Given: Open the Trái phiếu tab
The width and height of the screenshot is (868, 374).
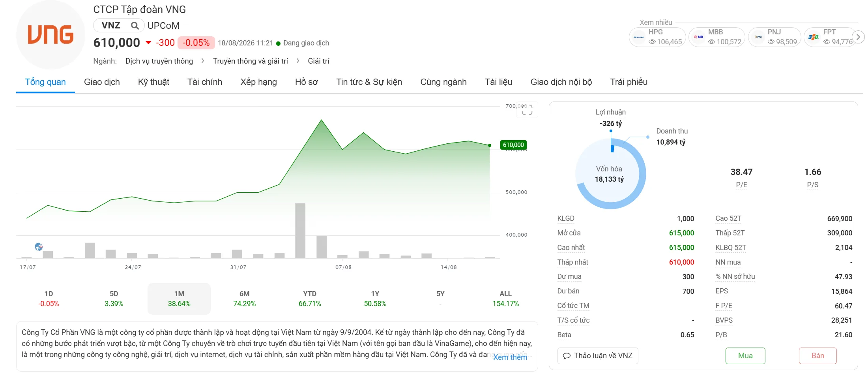Looking at the screenshot, I should [x=629, y=82].
